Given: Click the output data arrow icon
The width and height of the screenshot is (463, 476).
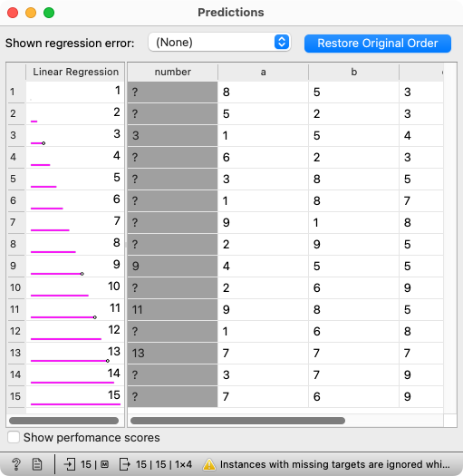Looking at the screenshot, I should pos(125,464).
